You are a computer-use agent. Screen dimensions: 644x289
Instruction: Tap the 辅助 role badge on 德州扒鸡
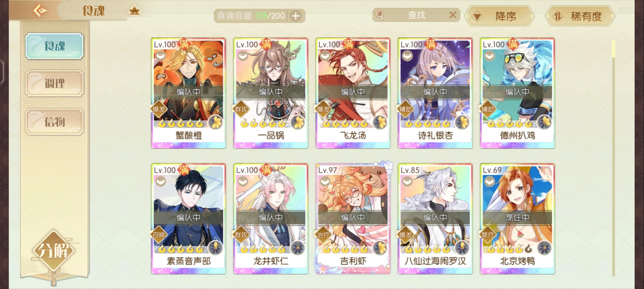pos(488,109)
